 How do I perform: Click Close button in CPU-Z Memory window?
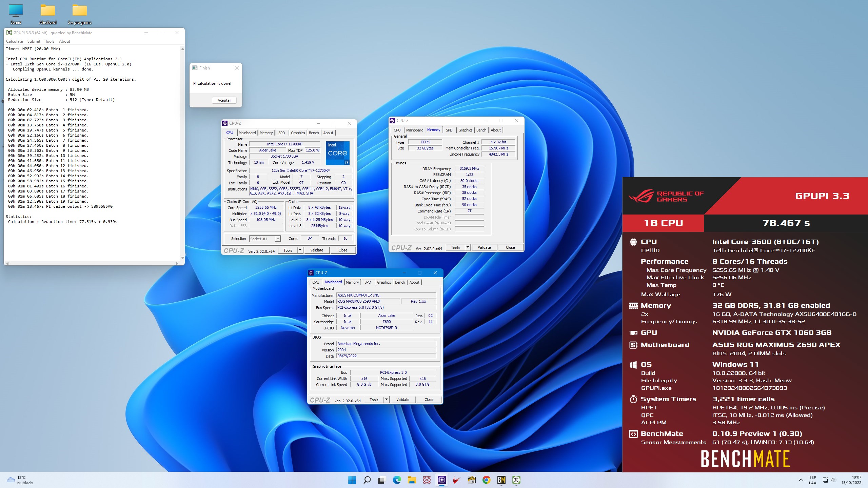pos(510,247)
